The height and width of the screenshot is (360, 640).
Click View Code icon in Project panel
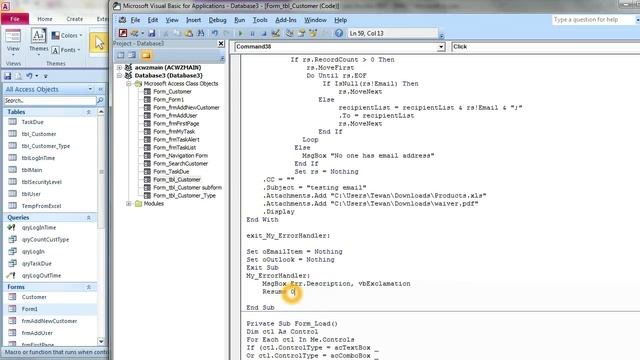point(121,55)
